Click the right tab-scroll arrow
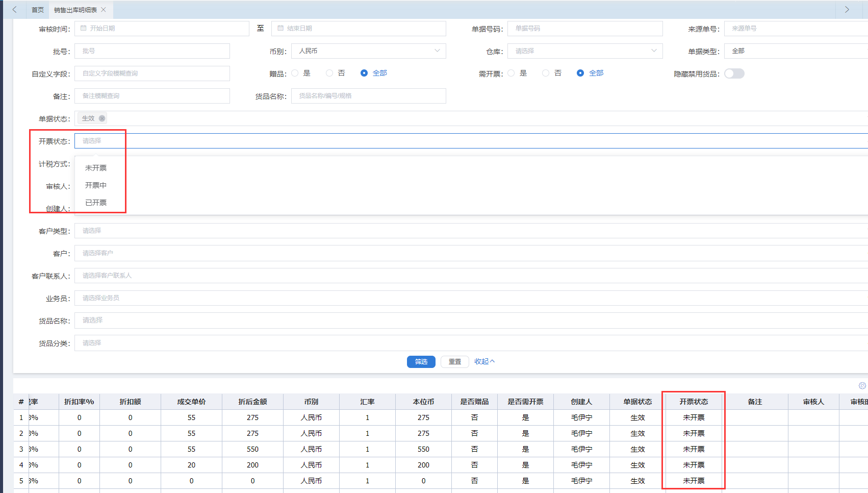Viewport: 868px width, 493px height. 847,10
